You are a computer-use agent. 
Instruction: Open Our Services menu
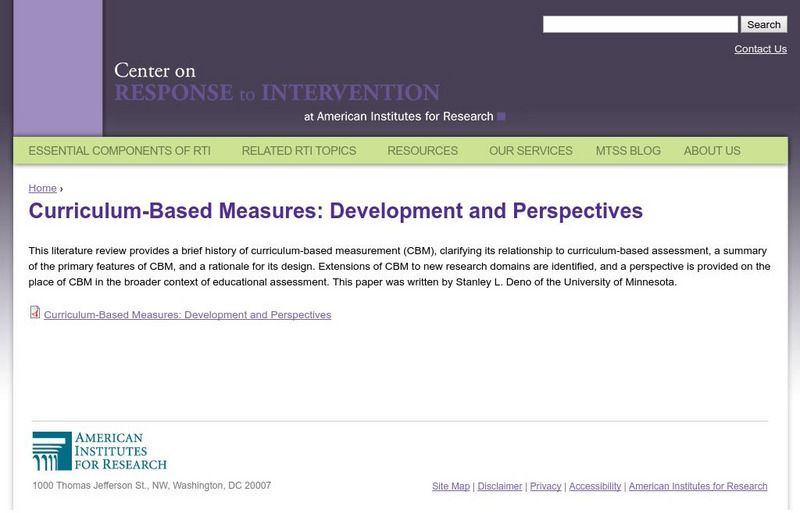pos(531,151)
